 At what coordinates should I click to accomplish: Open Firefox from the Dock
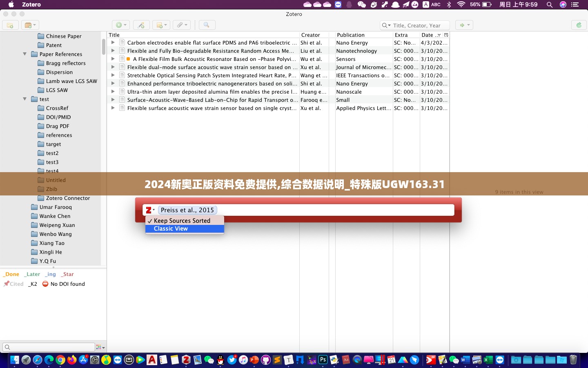[x=72, y=360]
